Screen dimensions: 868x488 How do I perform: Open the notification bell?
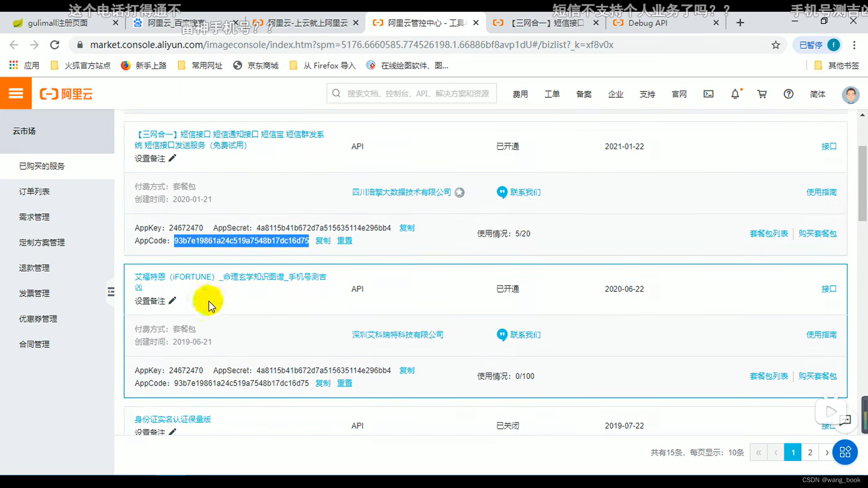click(x=736, y=94)
